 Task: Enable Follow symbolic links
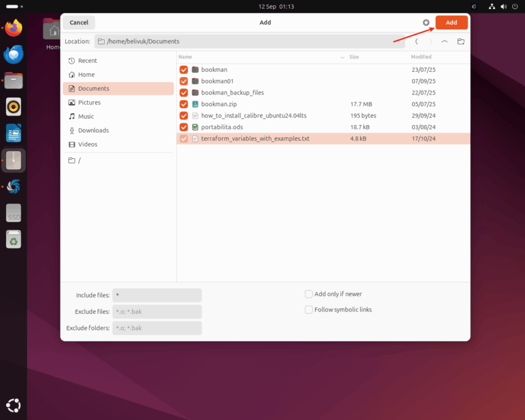pyautogui.click(x=309, y=309)
